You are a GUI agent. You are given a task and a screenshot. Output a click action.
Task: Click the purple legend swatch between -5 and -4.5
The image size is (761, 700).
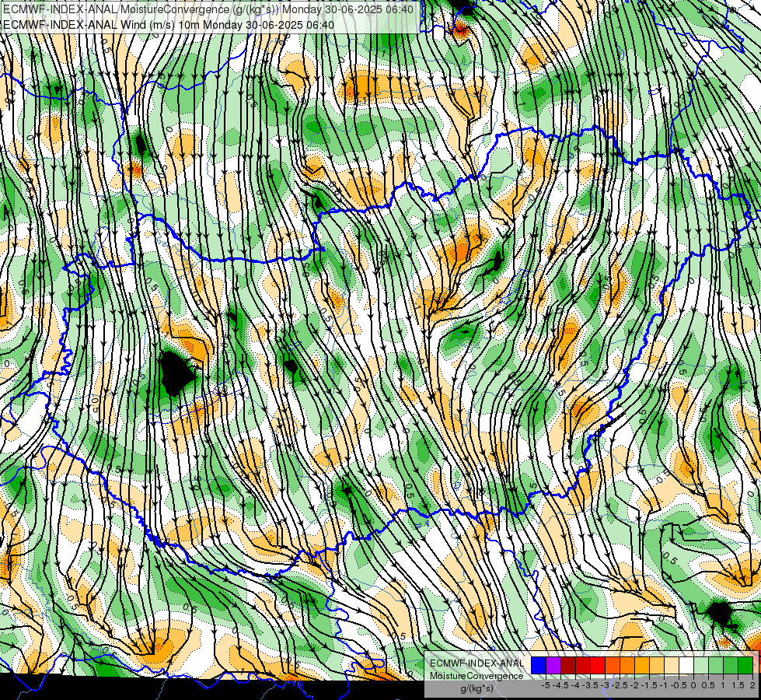(553, 666)
